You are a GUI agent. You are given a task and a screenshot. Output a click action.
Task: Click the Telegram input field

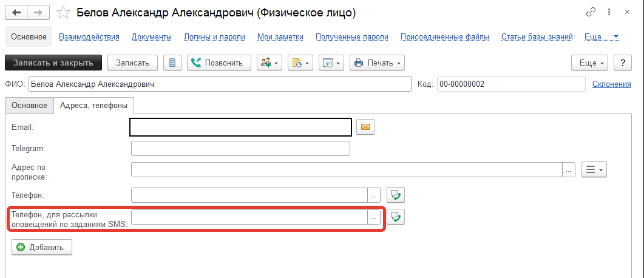pos(241,148)
